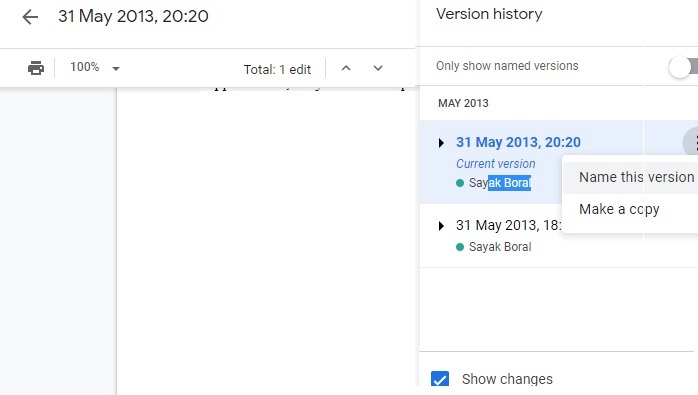Click the Current version label
The image size is (698, 395).
(x=495, y=164)
